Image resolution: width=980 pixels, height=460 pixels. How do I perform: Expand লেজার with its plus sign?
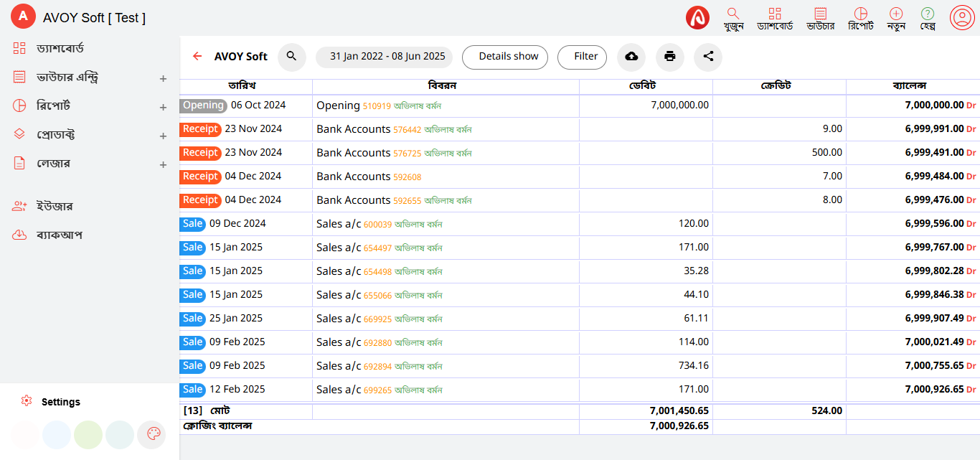coord(163,164)
